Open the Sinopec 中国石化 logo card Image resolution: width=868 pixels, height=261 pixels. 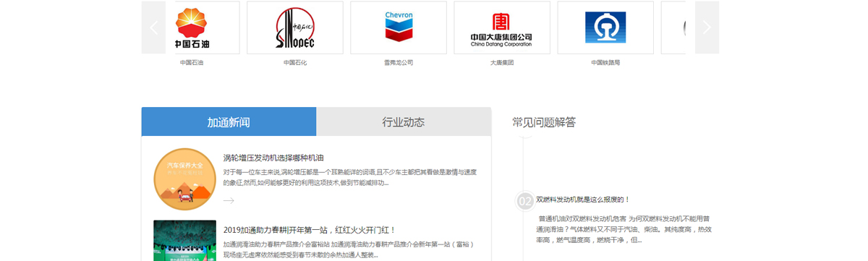tap(295, 27)
